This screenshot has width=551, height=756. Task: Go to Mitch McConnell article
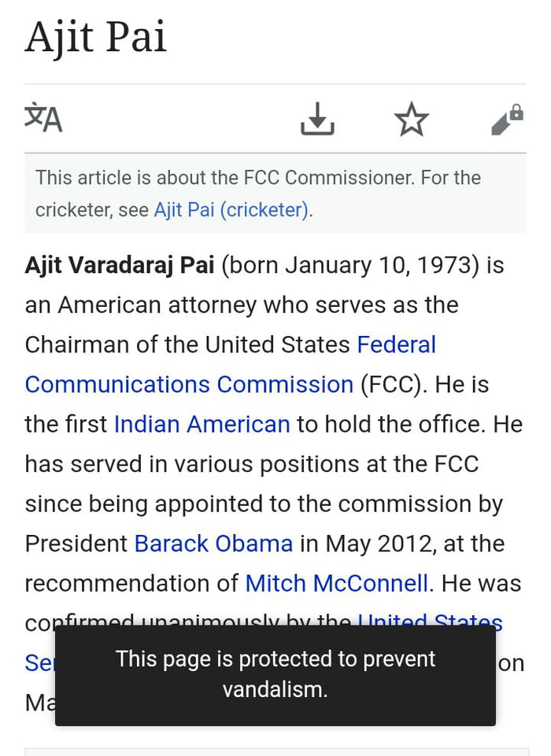[337, 584]
